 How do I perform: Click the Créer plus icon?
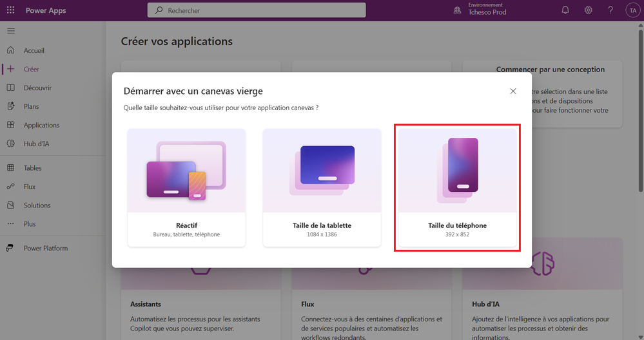11,69
